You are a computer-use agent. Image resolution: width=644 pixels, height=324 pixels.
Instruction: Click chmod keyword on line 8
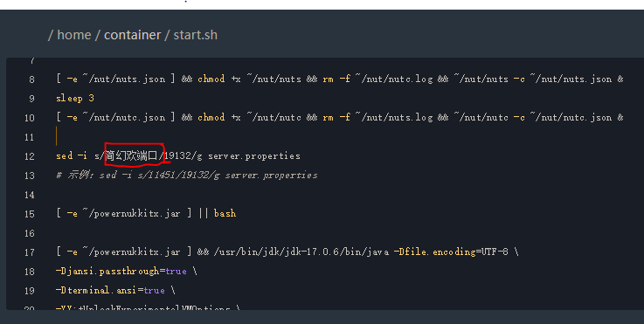click(211, 79)
